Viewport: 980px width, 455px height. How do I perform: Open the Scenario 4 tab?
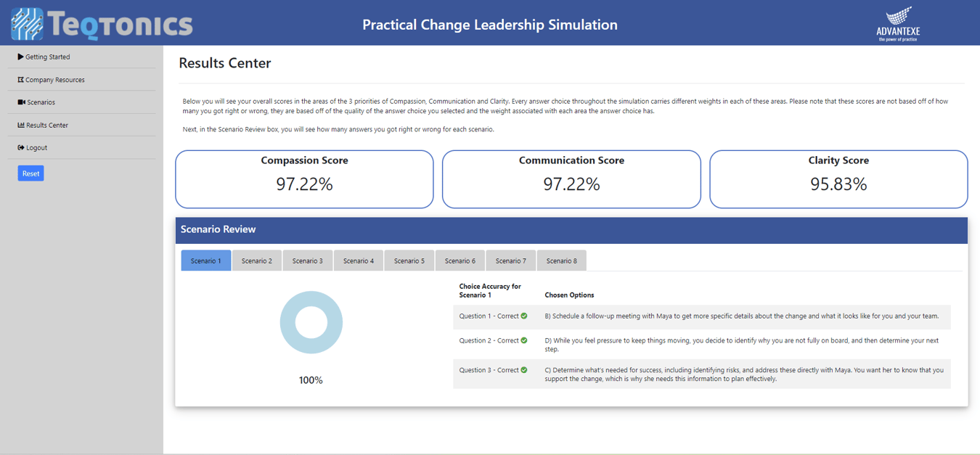pyautogui.click(x=358, y=260)
